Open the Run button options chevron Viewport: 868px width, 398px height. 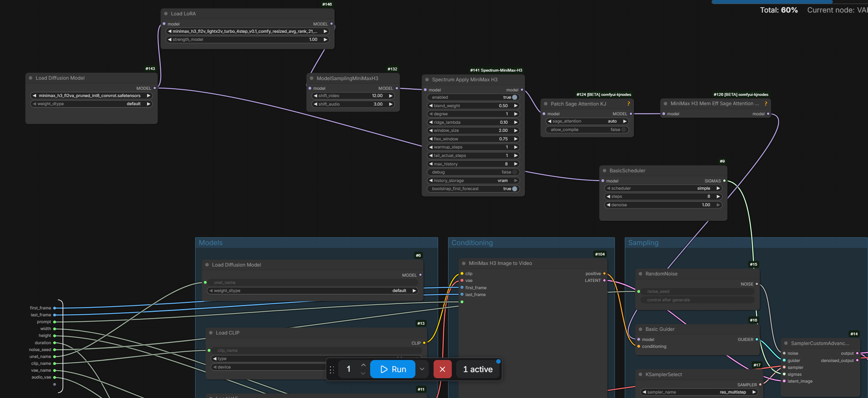click(x=422, y=369)
